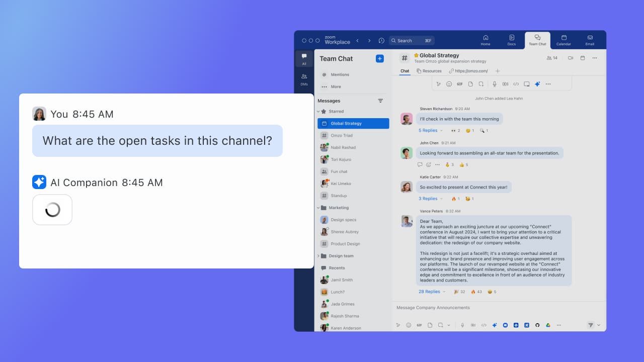Switch to the Resources tab

pos(433,71)
